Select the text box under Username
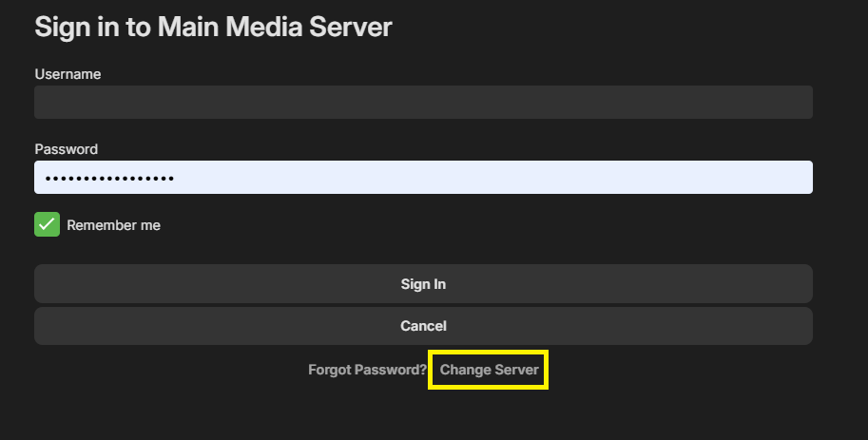Screen dimensions: 868x440 point(423,103)
